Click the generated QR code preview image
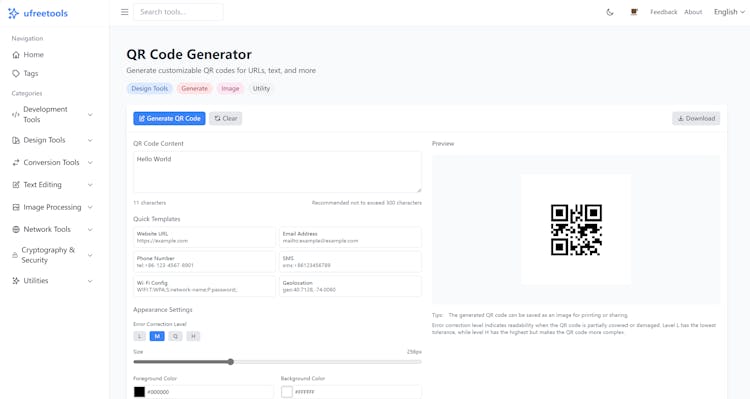This screenshot has height=399, width=750. pyautogui.click(x=576, y=230)
